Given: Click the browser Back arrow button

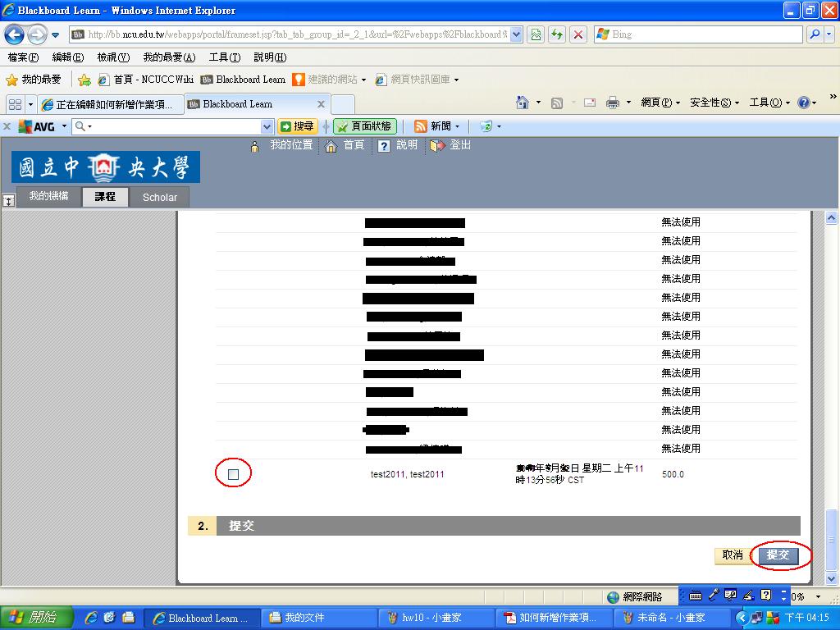Looking at the screenshot, I should (14, 34).
